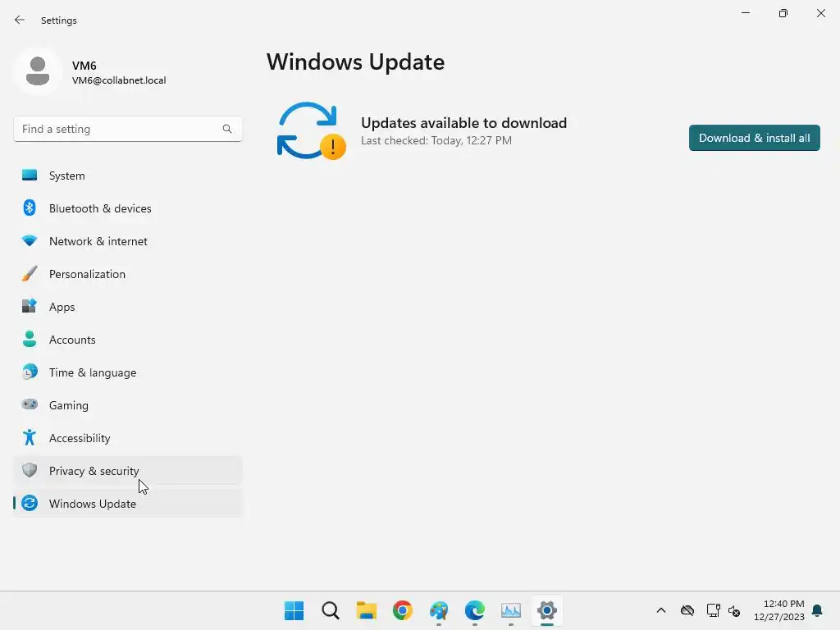Go to Network & internet settings
Viewport: 840px width, 630px height.
127,241
